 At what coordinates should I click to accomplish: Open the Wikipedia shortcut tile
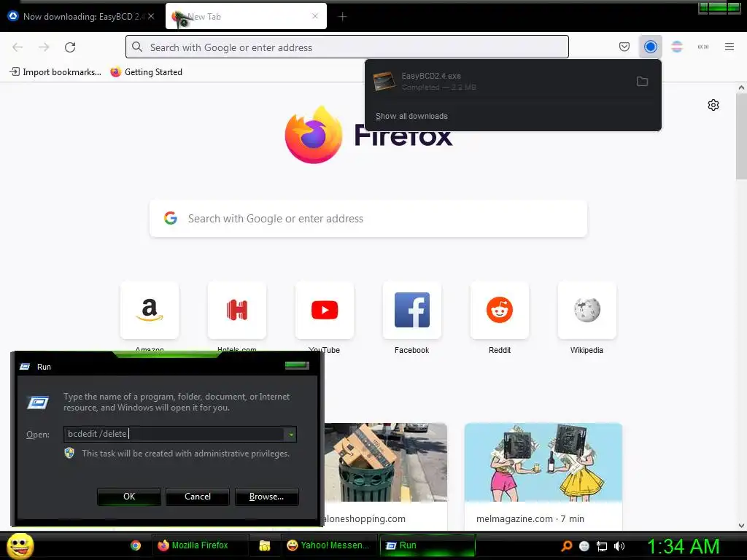tap(587, 310)
